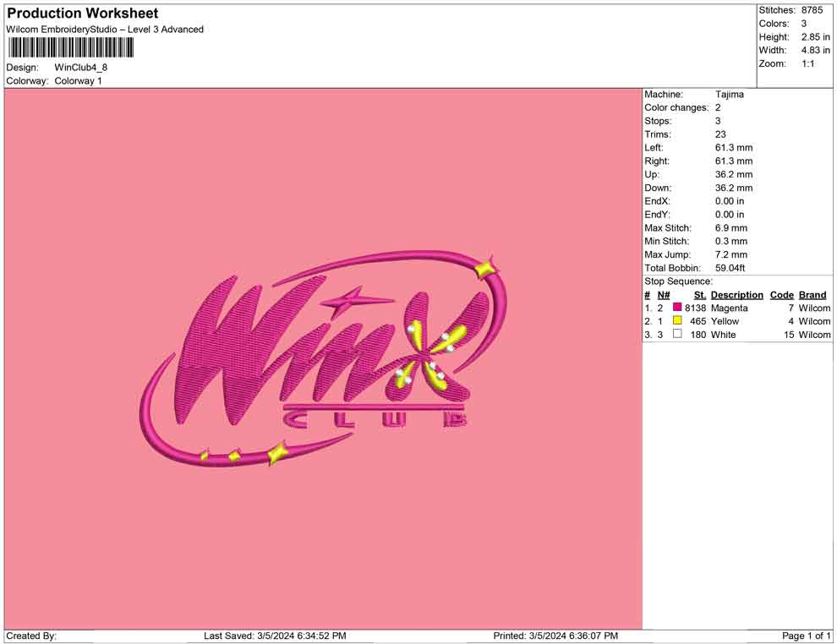Image resolution: width=837 pixels, height=644 pixels.
Task: Click the 'Magenta' description text
Action: tap(729, 308)
